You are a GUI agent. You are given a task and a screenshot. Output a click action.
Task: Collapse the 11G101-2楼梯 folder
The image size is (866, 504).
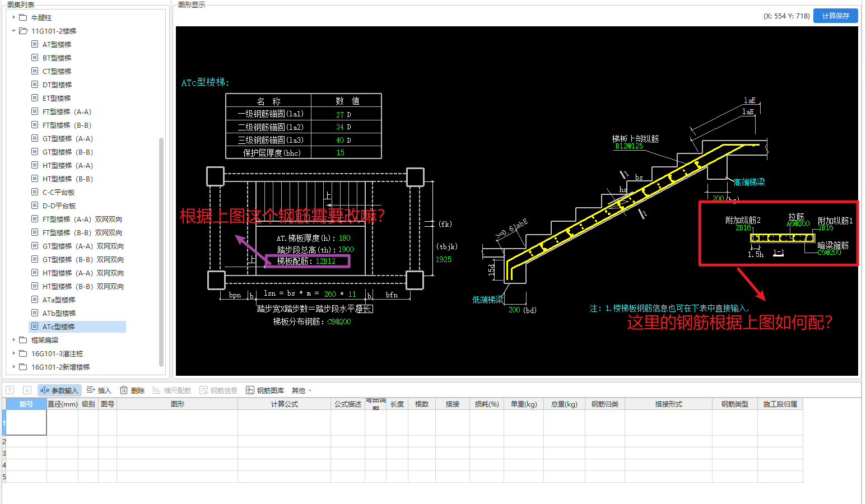14,31
